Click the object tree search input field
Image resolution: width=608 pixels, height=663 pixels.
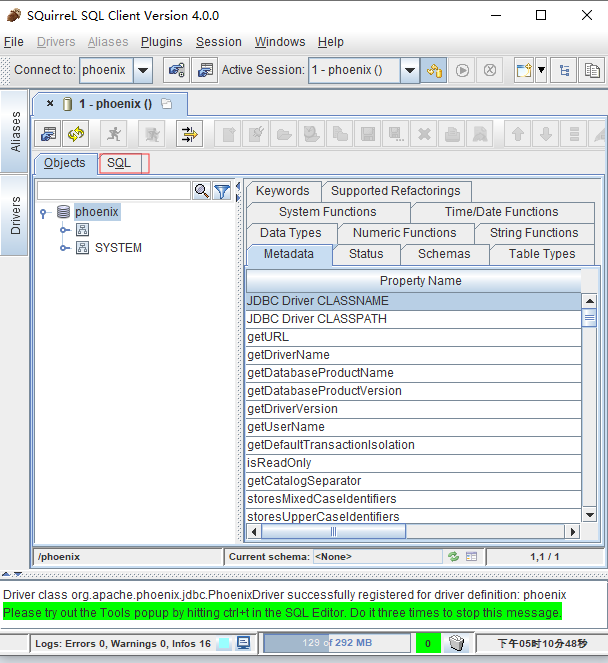(x=113, y=190)
